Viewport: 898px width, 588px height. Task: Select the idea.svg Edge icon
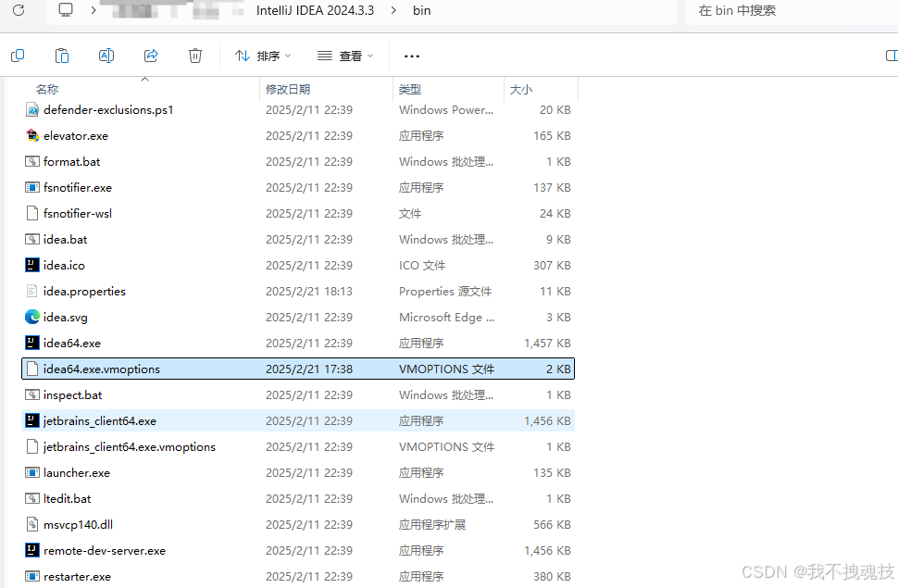(x=32, y=317)
